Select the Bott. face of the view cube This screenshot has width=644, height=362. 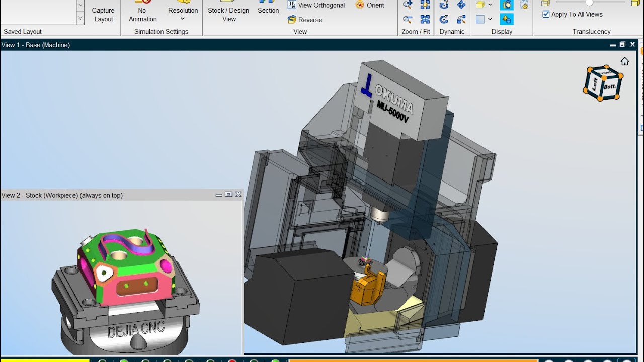click(610, 86)
